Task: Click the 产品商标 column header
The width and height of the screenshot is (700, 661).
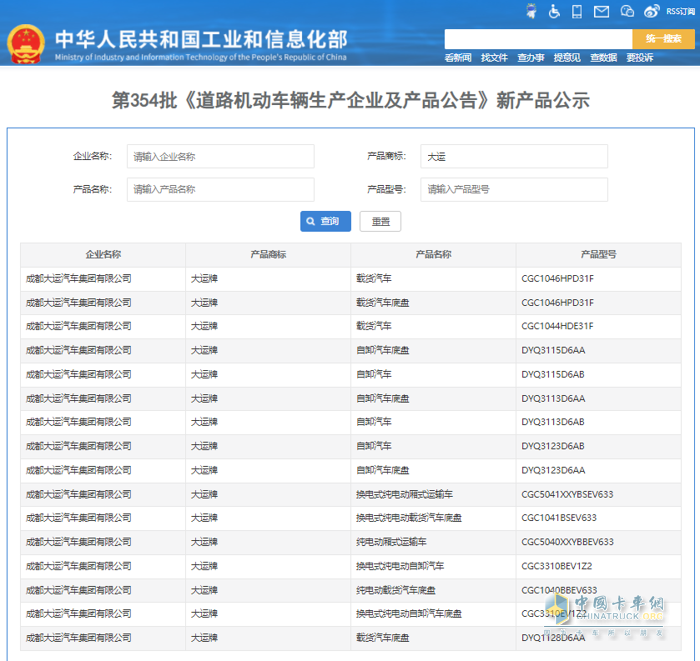Action: point(268,254)
